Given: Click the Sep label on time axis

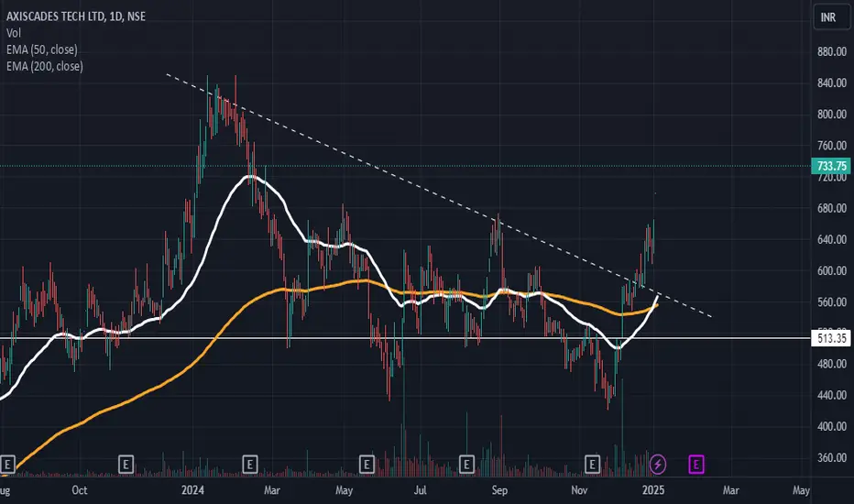Looking at the screenshot, I should [x=499, y=490].
